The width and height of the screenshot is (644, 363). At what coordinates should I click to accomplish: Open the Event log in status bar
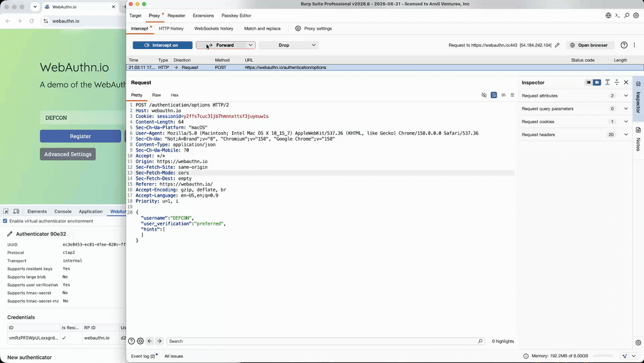[142, 356]
